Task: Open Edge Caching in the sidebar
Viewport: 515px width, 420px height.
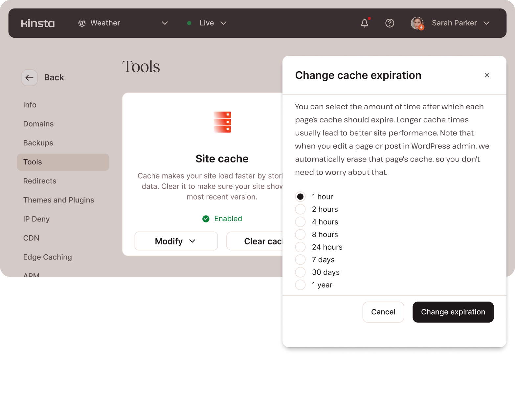Action: [x=47, y=257]
